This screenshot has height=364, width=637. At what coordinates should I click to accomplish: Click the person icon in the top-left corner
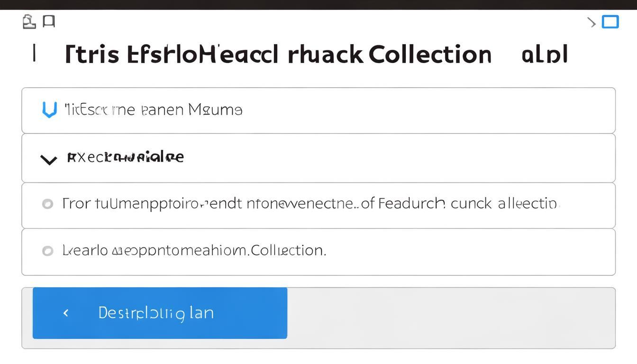point(29,22)
